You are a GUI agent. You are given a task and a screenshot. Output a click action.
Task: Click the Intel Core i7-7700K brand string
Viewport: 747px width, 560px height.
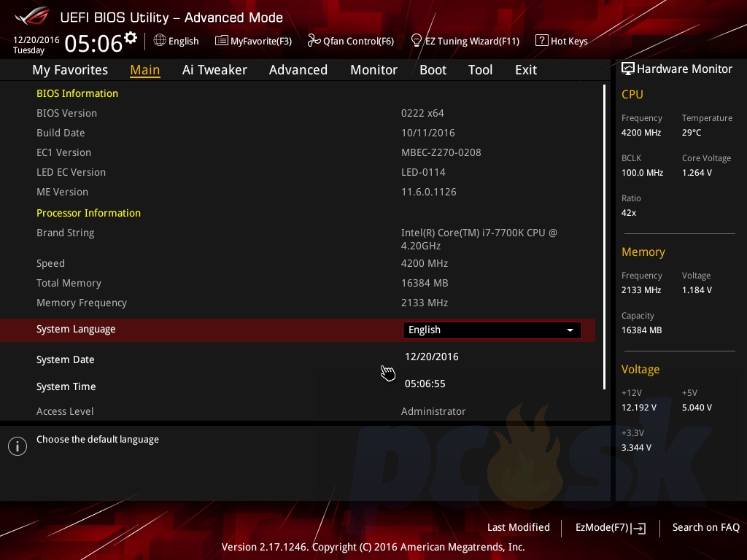(479, 239)
